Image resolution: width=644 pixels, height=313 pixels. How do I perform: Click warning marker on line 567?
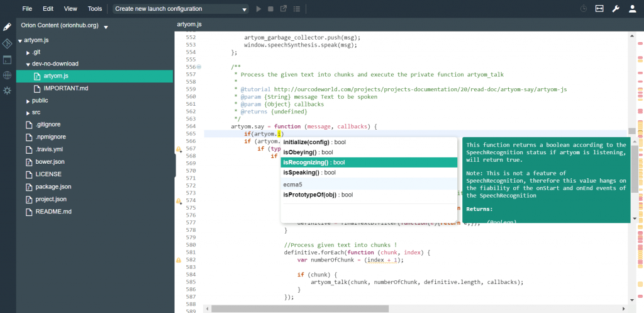(179, 149)
